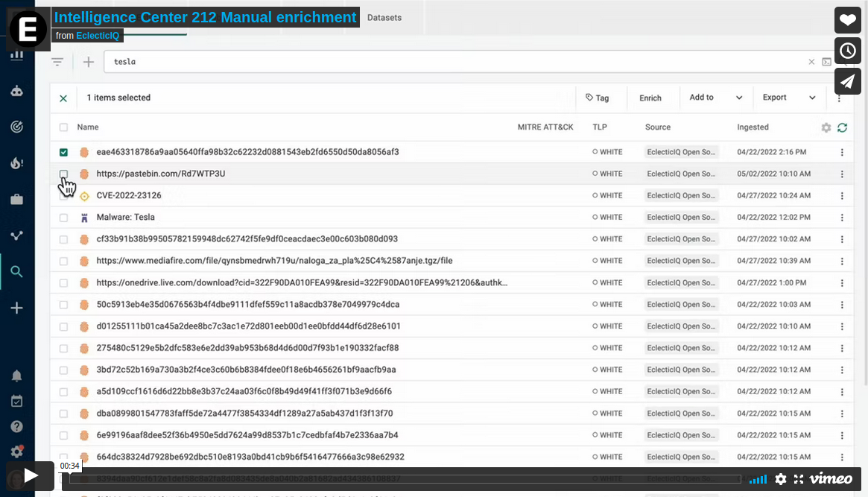The image size is (868, 497).
Task: Click the Vimeo like heart icon
Action: pos(848,20)
